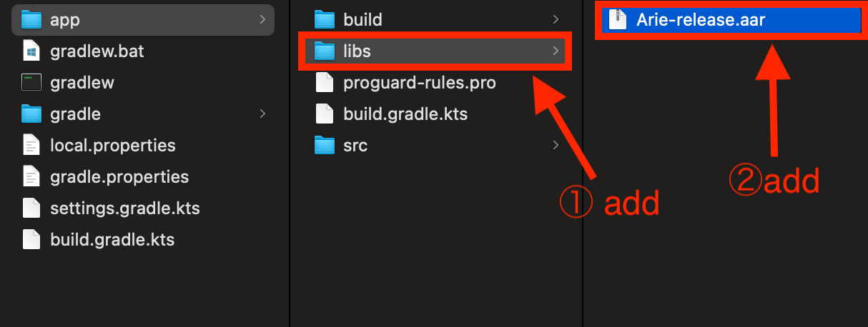Expand the build folder chevron

(556, 19)
